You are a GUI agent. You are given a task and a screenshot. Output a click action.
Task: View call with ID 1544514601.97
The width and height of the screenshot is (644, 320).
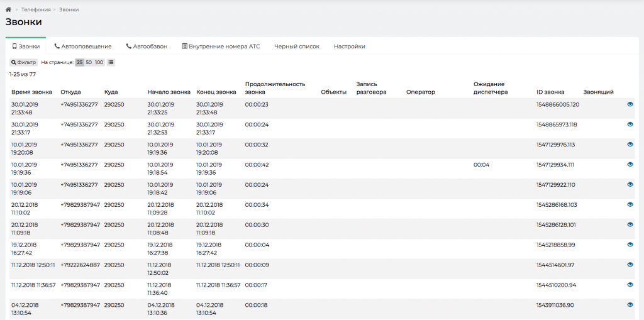630,265
